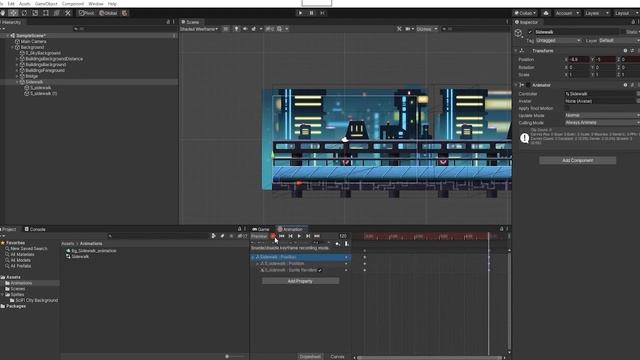Image resolution: width=640 pixels, height=360 pixels.
Task: Open the Shaded Wireframe draw mode dropdown
Action: [x=199, y=29]
